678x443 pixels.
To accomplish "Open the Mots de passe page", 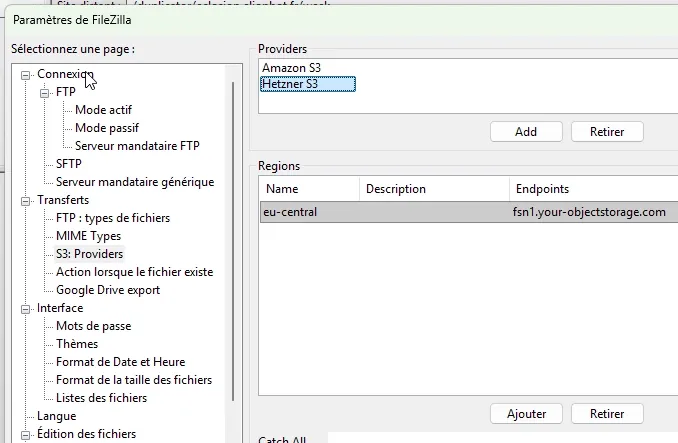I will click(x=93, y=326).
